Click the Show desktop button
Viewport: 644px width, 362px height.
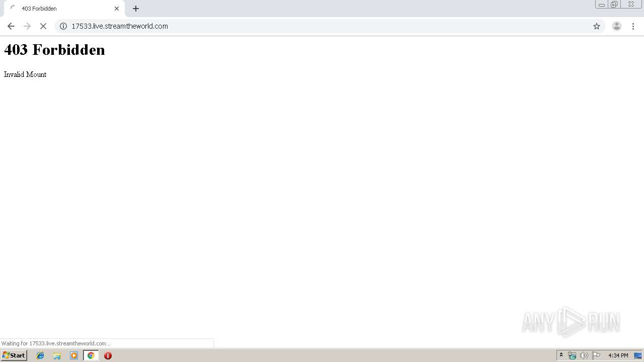click(638, 355)
